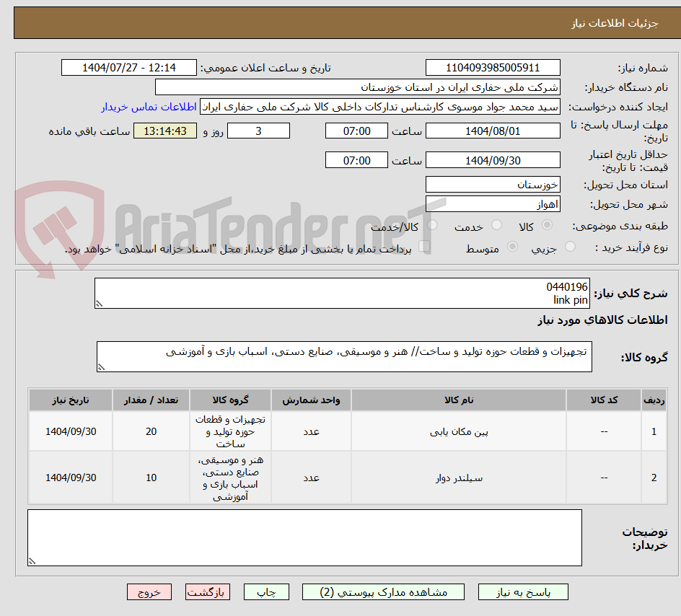Select the خدمت radio button
This screenshot has width=681, height=616.
496,225
